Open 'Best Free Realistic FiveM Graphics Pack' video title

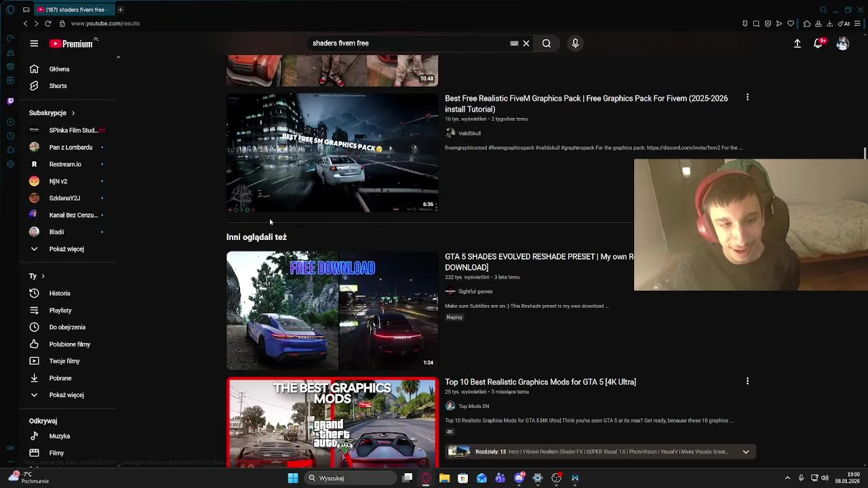point(586,104)
